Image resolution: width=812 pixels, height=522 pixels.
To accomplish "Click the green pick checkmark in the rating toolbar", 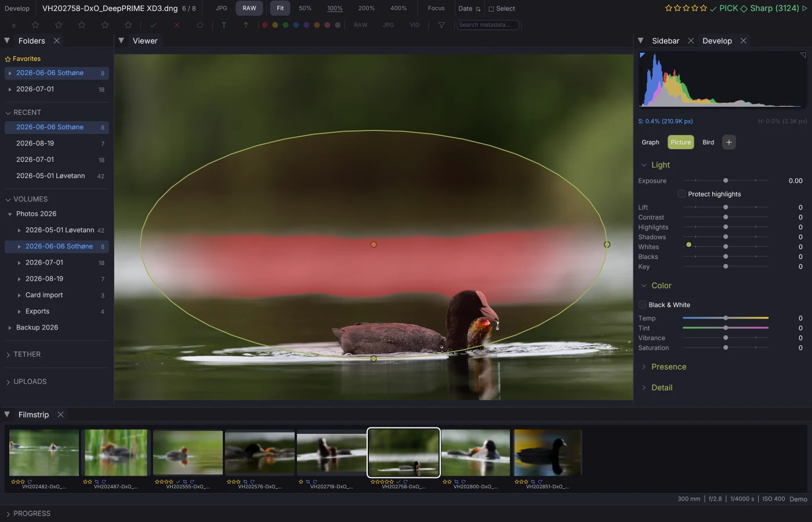I will pos(153,25).
